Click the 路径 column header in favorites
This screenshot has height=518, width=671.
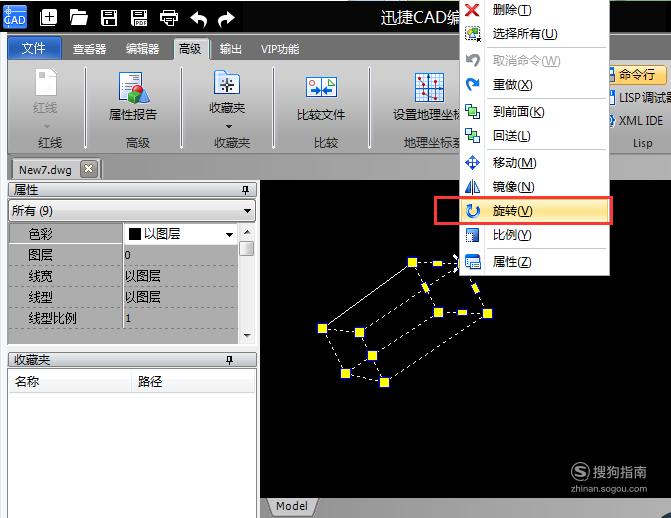coord(193,381)
